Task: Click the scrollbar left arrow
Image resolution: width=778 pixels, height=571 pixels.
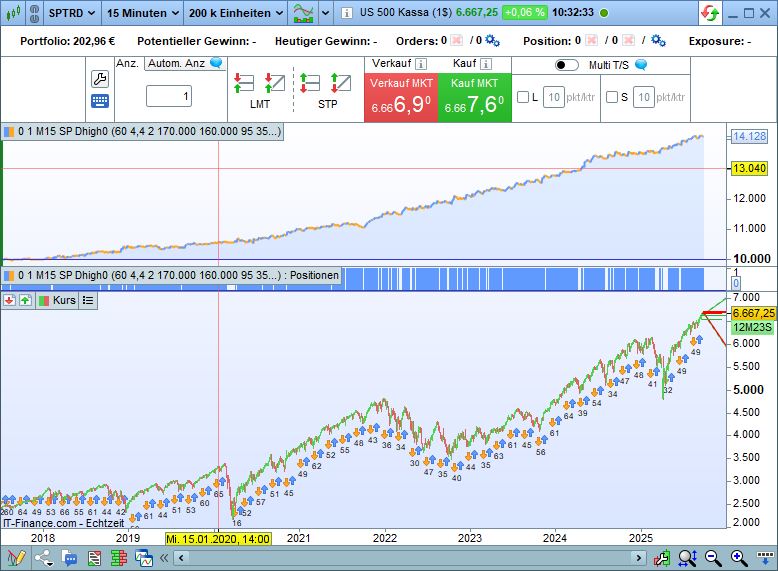Action: [x=181, y=559]
